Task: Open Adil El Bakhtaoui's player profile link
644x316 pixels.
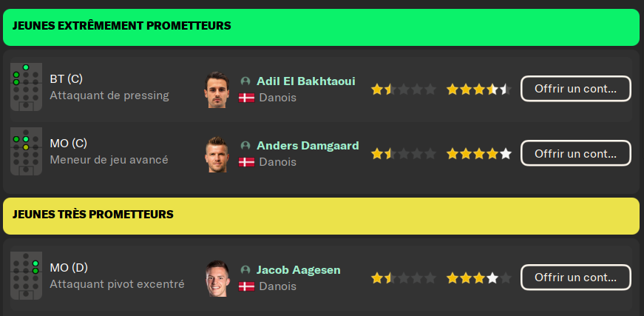Action: pyautogui.click(x=305, y=81)
